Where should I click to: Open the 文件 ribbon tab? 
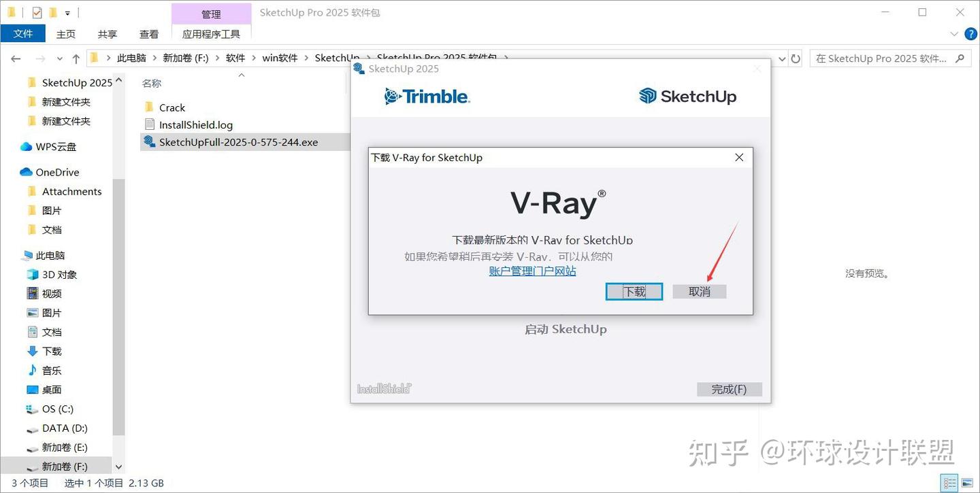(23, 33)
